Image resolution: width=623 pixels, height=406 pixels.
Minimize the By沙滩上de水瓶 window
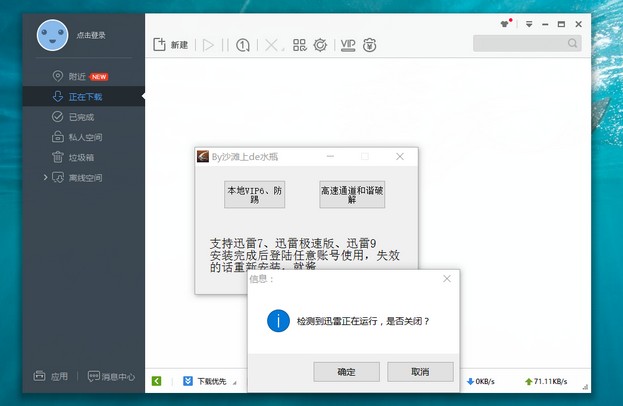coord(330,157)
